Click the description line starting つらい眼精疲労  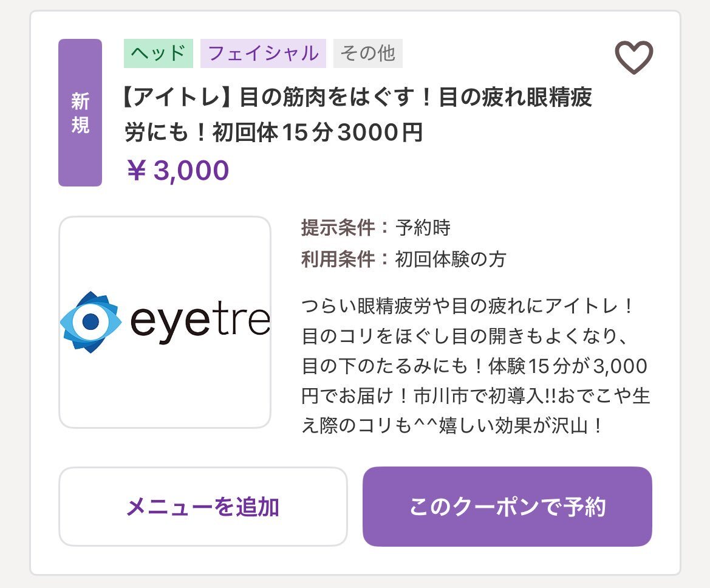468,306
